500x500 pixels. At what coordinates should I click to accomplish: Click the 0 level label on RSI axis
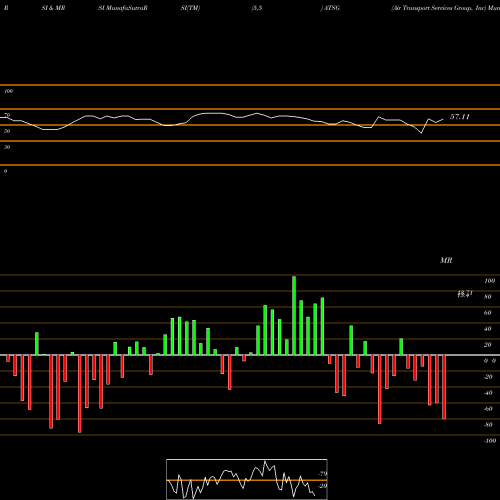point(5,171)
